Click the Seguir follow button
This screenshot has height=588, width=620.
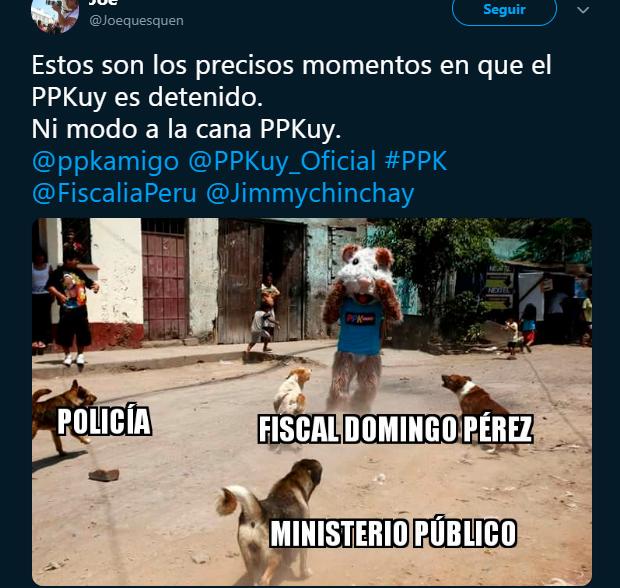(504, 9)
